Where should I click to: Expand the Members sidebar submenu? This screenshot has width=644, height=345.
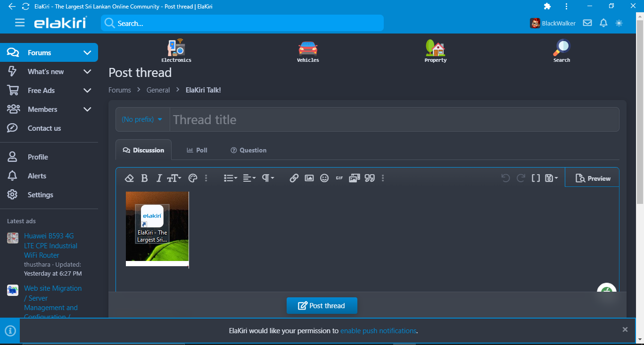pyautogui.click(x=87, y=109)
